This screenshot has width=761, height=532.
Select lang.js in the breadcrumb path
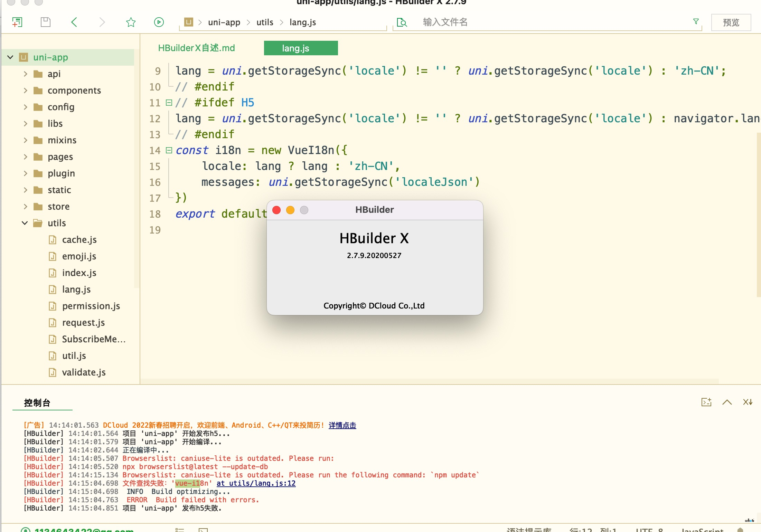(x=303, y=22)
